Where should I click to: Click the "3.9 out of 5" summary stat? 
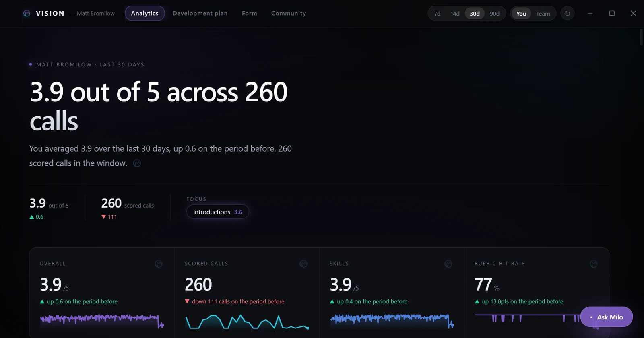pos(49,204)
